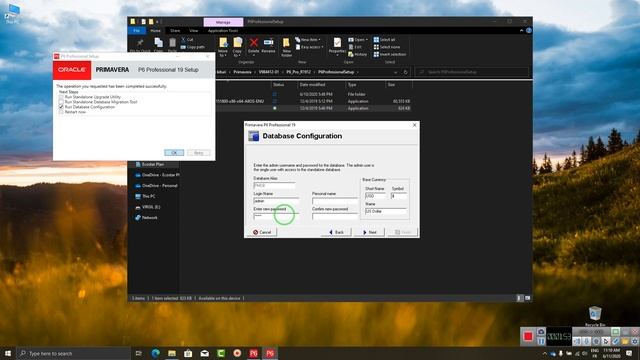Open the Open dropdown in ribbon

click(358, 40)
